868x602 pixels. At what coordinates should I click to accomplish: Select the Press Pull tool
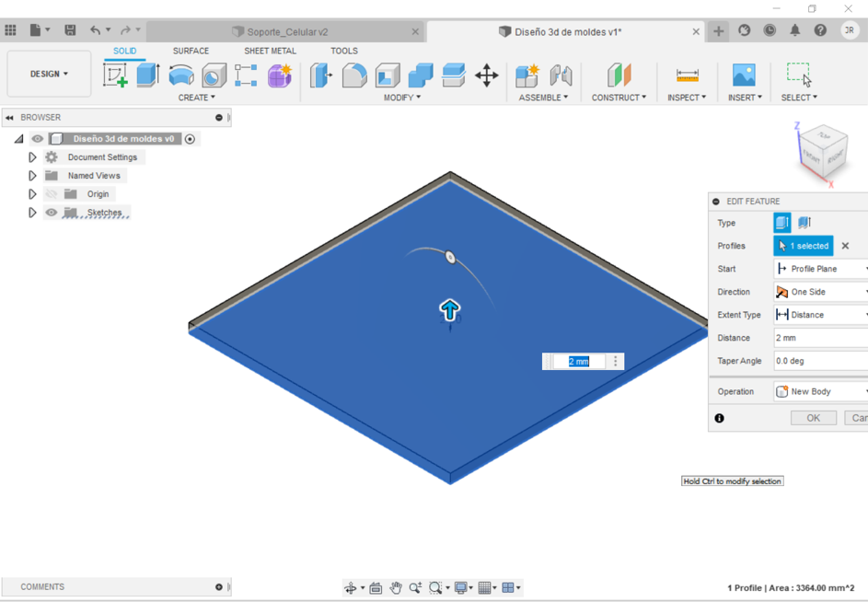pyautogui.click(x=321, y=75)
